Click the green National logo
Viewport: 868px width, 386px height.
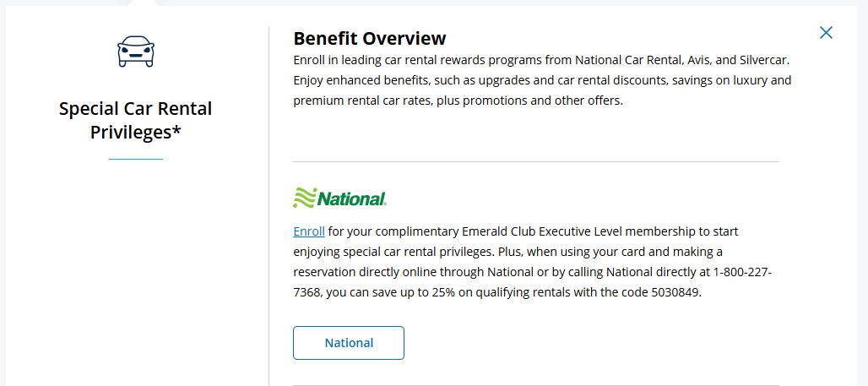(x=339, y=198)
